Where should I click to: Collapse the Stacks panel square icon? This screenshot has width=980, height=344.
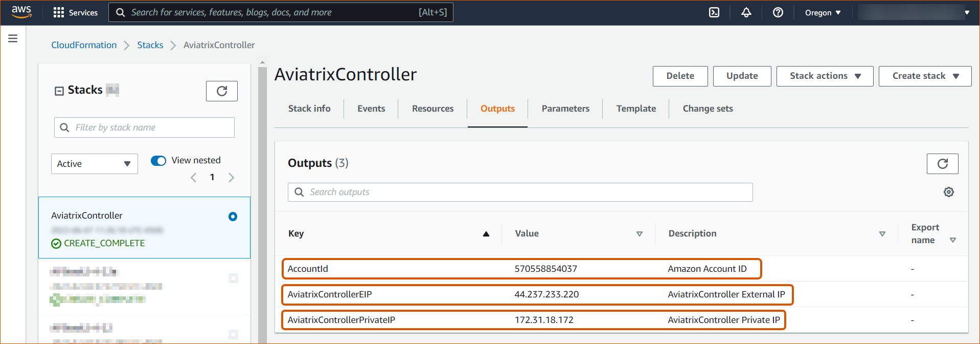click(x=59, y=91)
